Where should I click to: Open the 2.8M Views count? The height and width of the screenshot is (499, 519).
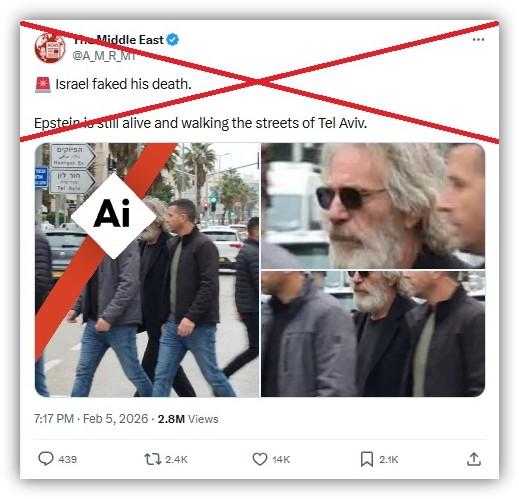[188, 419]
